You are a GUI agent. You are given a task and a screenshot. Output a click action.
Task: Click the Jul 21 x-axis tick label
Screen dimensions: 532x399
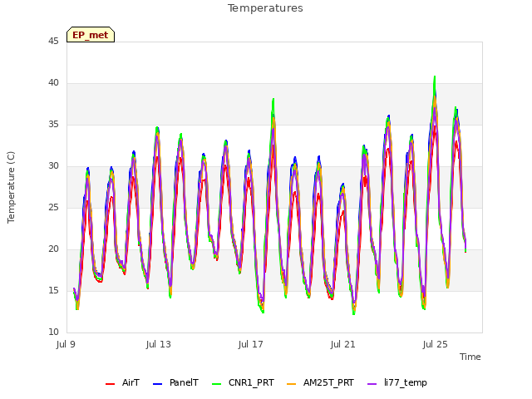click(x=343, y=345)
